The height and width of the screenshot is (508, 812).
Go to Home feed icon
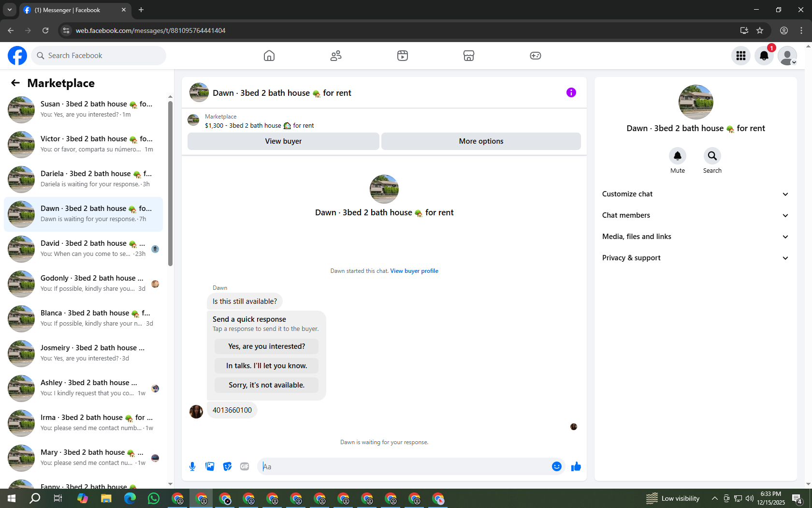(x=269, y=56)
